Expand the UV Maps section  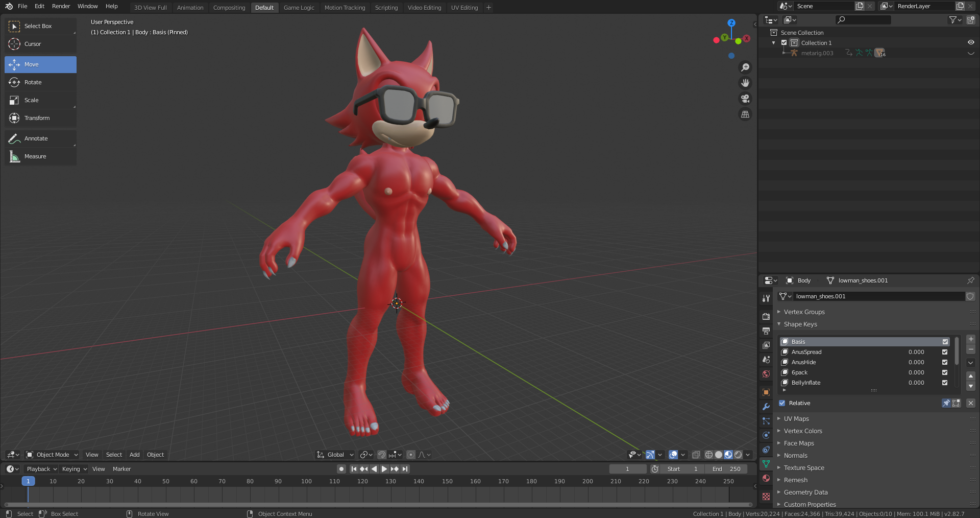(x=796, y=419)
